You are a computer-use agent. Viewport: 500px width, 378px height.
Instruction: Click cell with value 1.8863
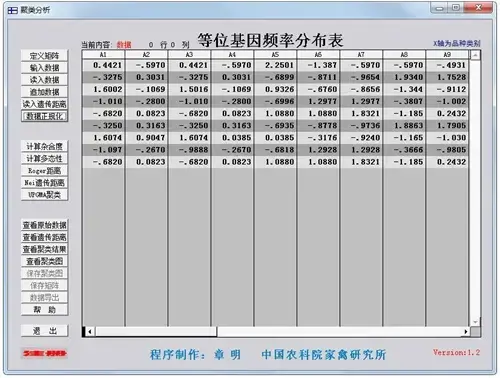pyautogui.click(x=404, y=126)
